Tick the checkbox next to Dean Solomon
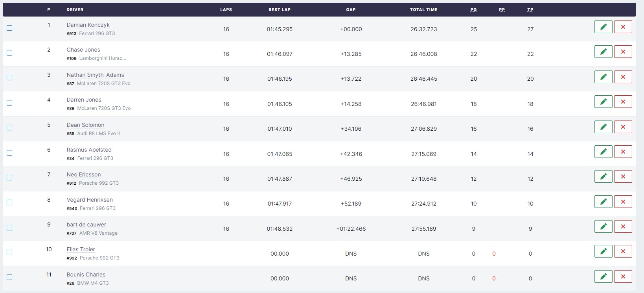Viewport: 644px width, 293px height. click(x=9, y=128)
